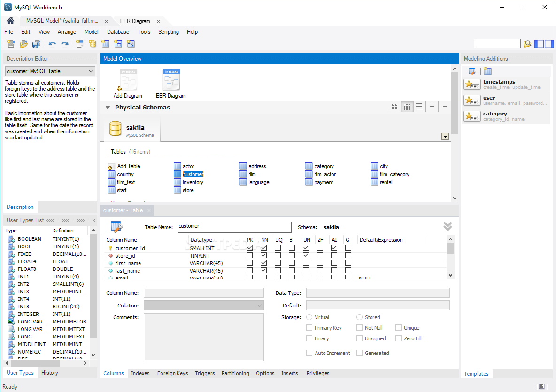
Task: Open the History tab
Action: [50, 373]
